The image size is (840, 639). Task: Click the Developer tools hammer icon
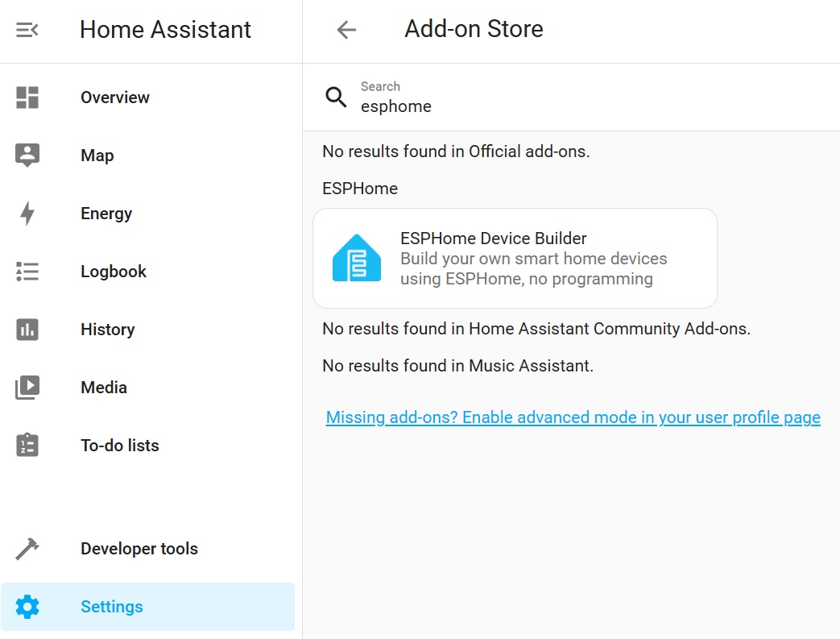coord(27,549)
